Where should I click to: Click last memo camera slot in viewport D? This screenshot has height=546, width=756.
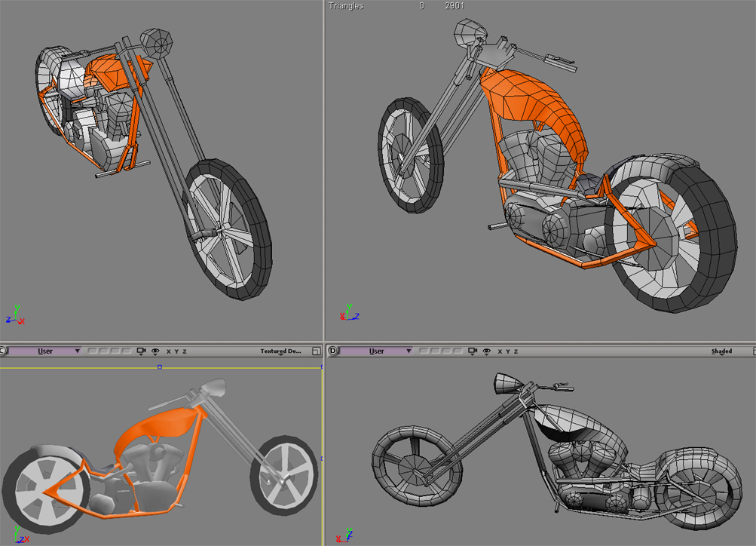pos(457,351)
